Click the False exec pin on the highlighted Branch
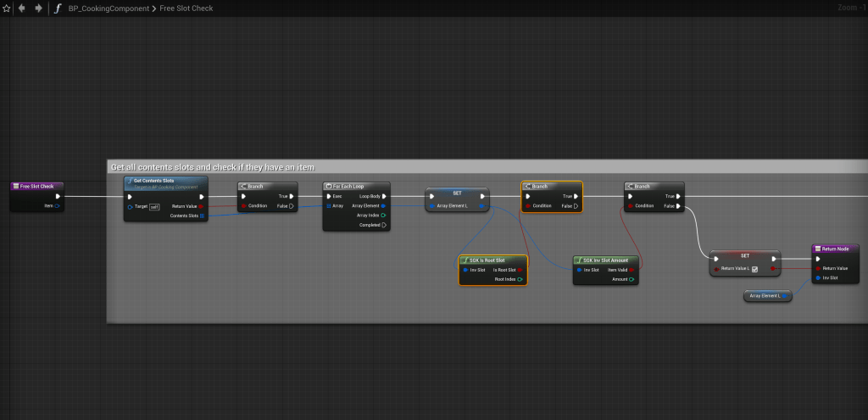The width and height of the screenshot is (868, 420). [x=576, y=205]
